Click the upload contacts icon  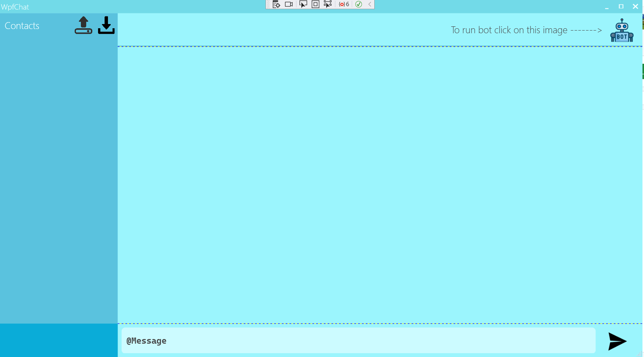(84, 25)
